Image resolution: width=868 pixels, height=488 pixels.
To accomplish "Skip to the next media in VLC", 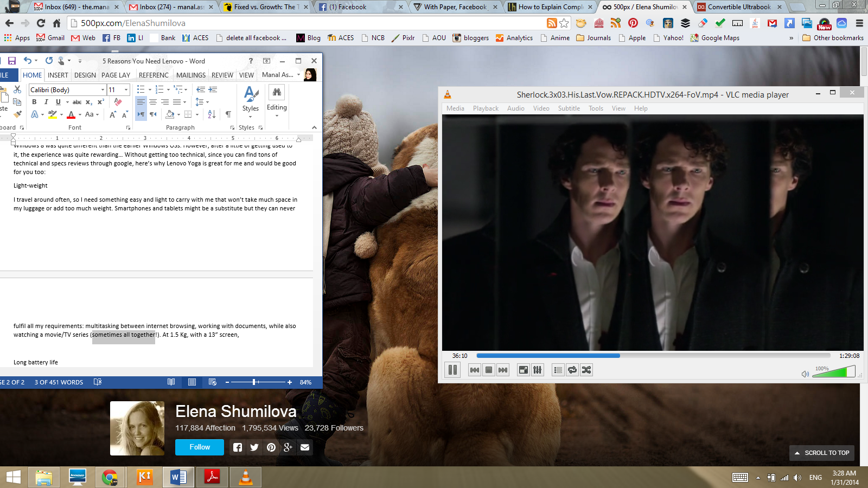I will (x=503, y=370).
